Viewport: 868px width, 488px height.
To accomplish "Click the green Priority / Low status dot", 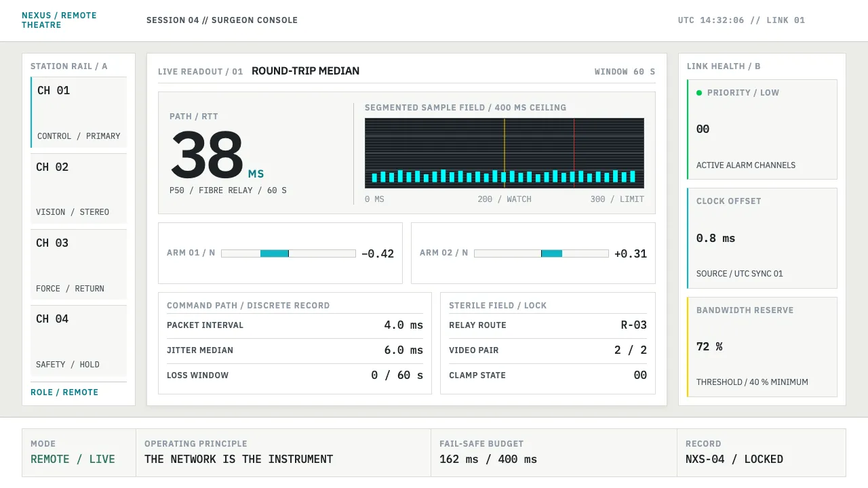I will (699, 93).
